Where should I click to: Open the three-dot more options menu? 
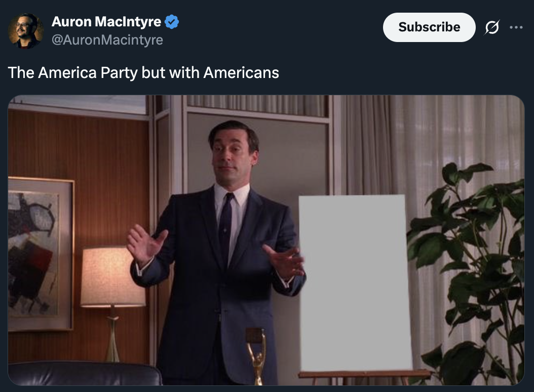point(516,27)
